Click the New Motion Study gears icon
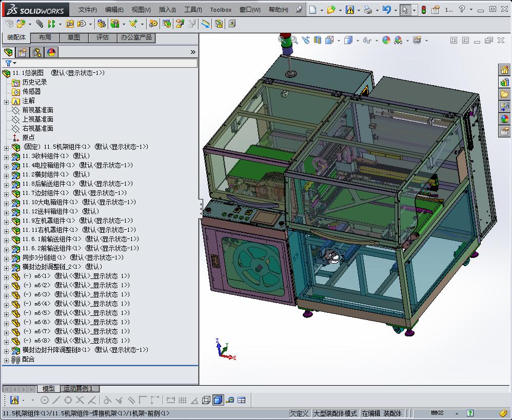Image resolution: width=512 pixels, height=420 pixels. 153,24
